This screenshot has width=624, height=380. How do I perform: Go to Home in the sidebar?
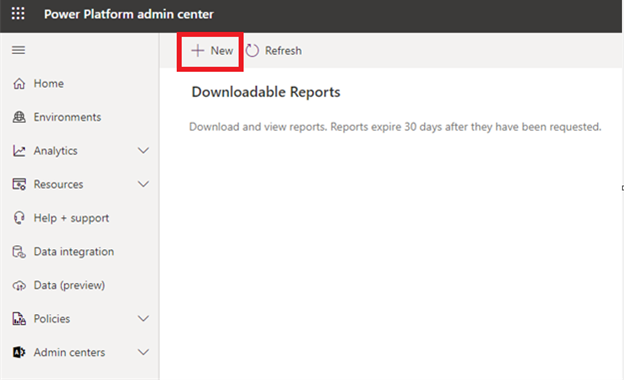[x=49, y=84]
